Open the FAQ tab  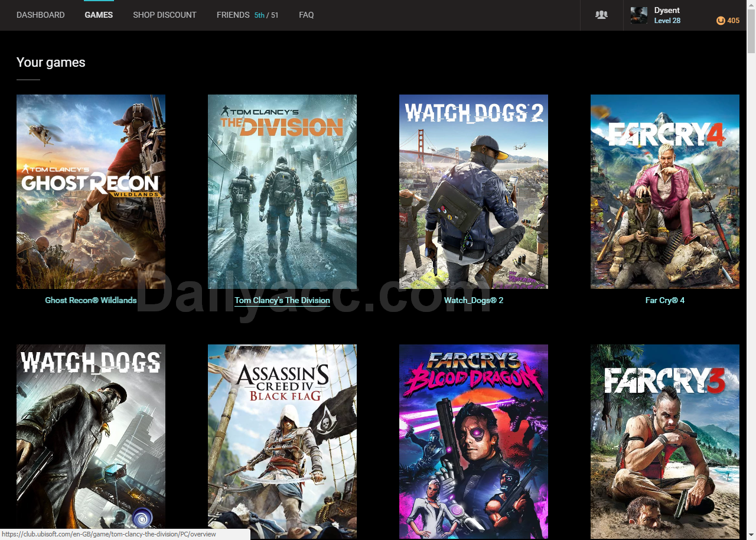tap(307, 15)
